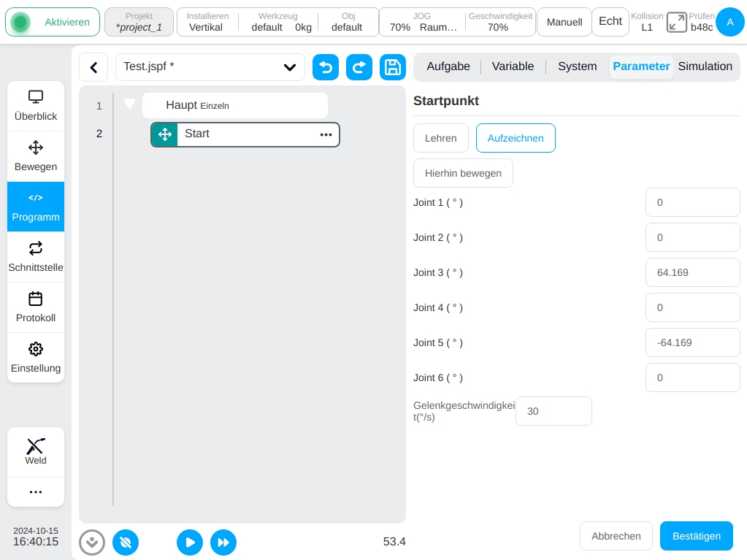Image resolution: width=747 pixels, height=560 pixels.
Task: Adjust the Geschwindigkeit 70% speed setting
Action: tap(499, 22)
